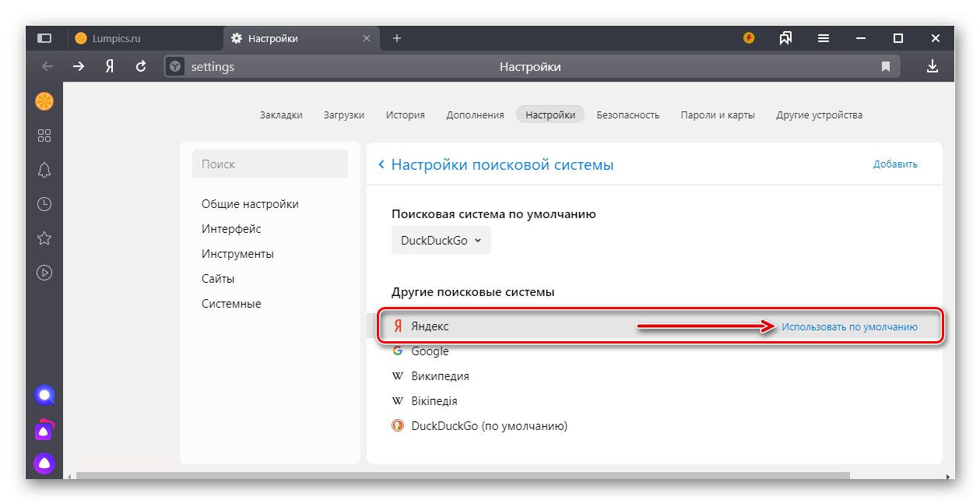Click the bookmark icon in address bar
Image resolution: width=980 pixels, height=504 pixels.
886,67
